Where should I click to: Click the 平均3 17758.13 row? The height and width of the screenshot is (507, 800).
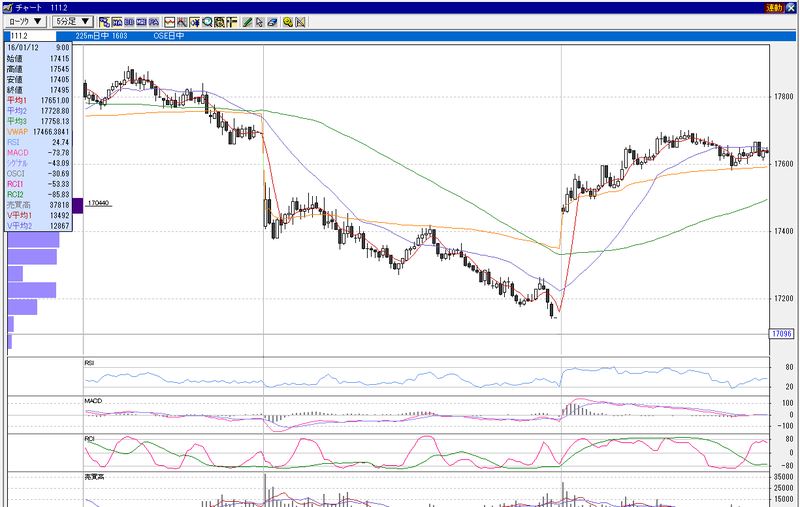click(x=38, y=121)
